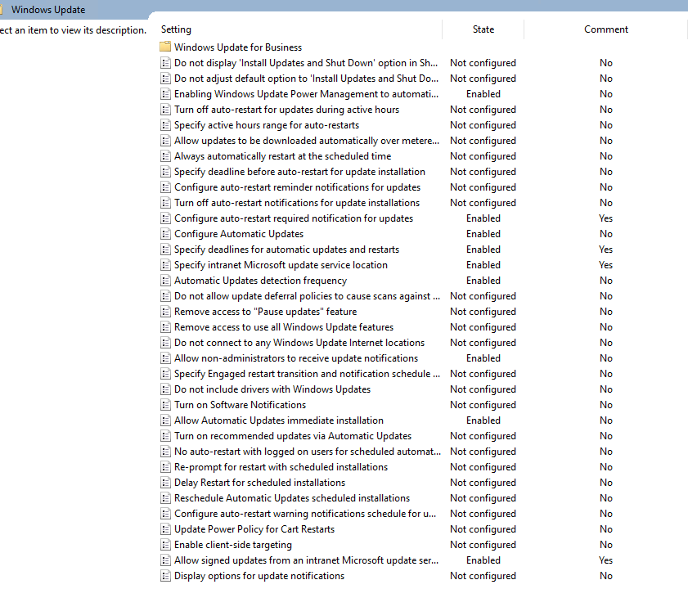Select 'Do not adjust default option to Install Updates' setting
The image size is (688, 616).
306,79
